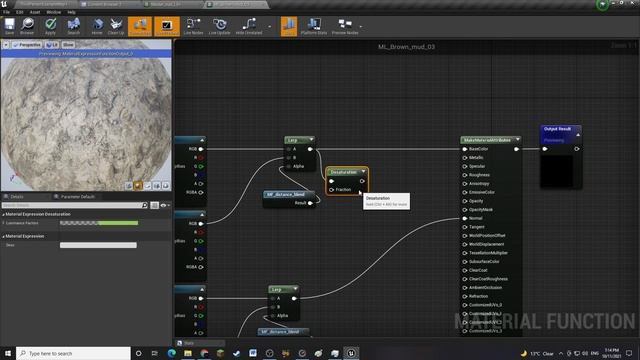Click the property matrix grid icon
640x360 pixels.
point(154,205)
